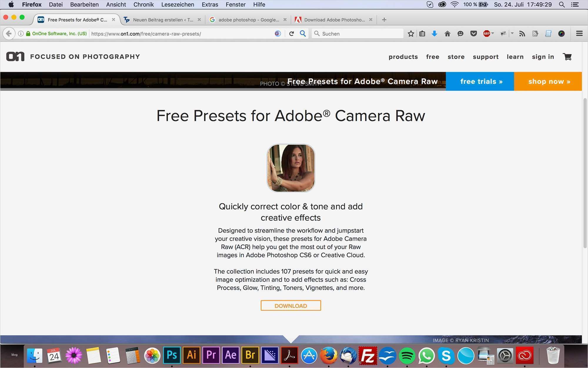Save page to Pocket

pos(473,34)
